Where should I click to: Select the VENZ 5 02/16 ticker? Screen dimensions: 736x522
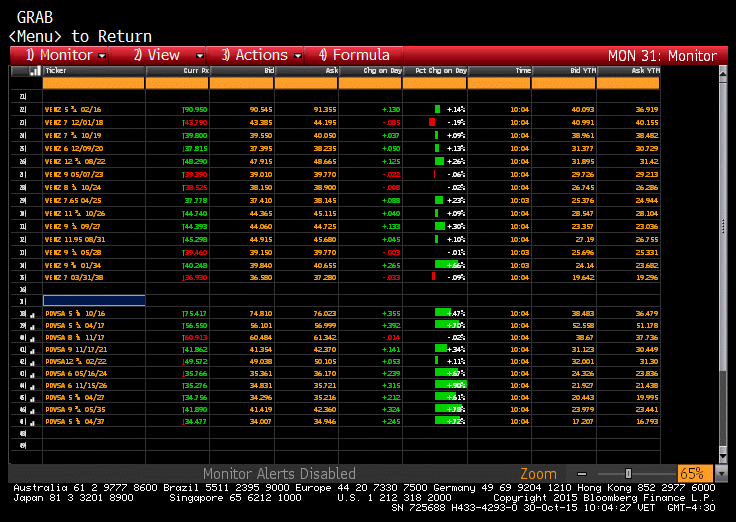tap(73, 110)
